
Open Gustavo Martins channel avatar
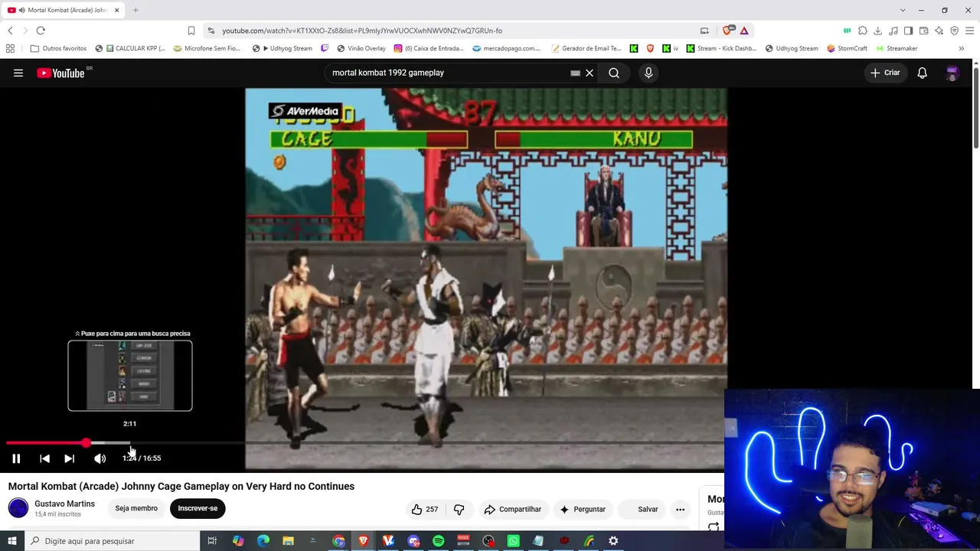click(18, 507)
